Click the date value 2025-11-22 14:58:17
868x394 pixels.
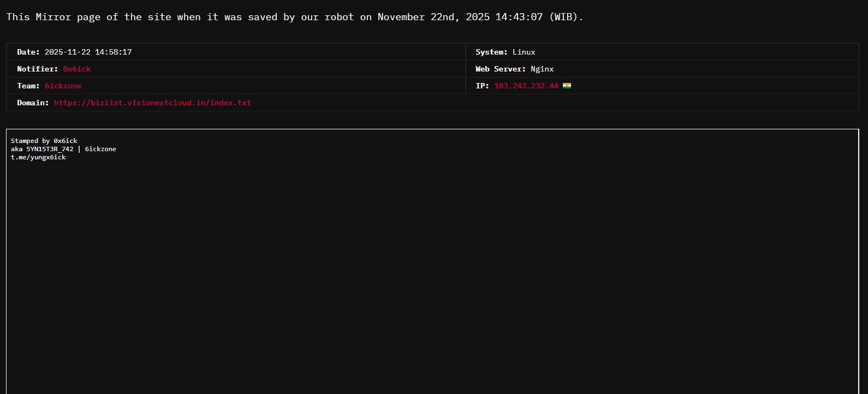point(88,52)
